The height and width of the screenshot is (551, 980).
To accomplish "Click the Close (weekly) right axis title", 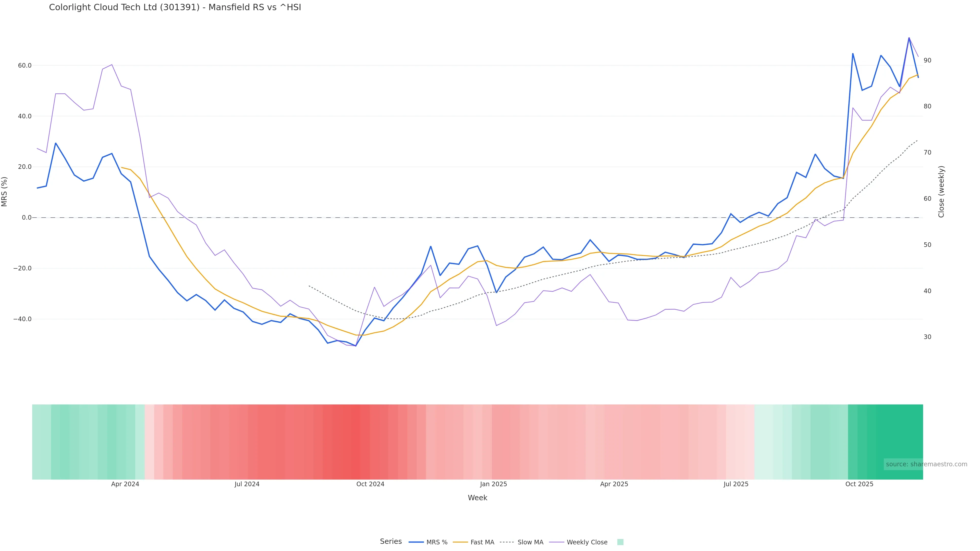I will (x=941, y=192).
